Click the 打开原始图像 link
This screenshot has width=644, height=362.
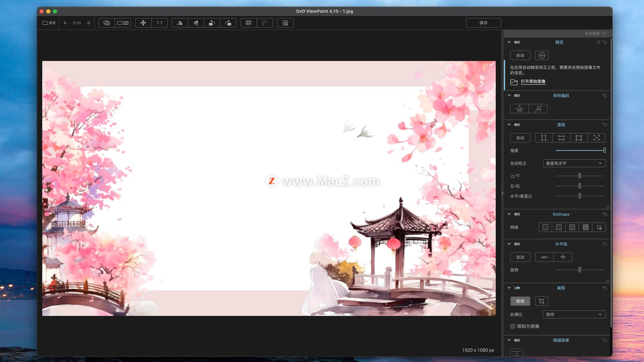(x=533, y=81)
